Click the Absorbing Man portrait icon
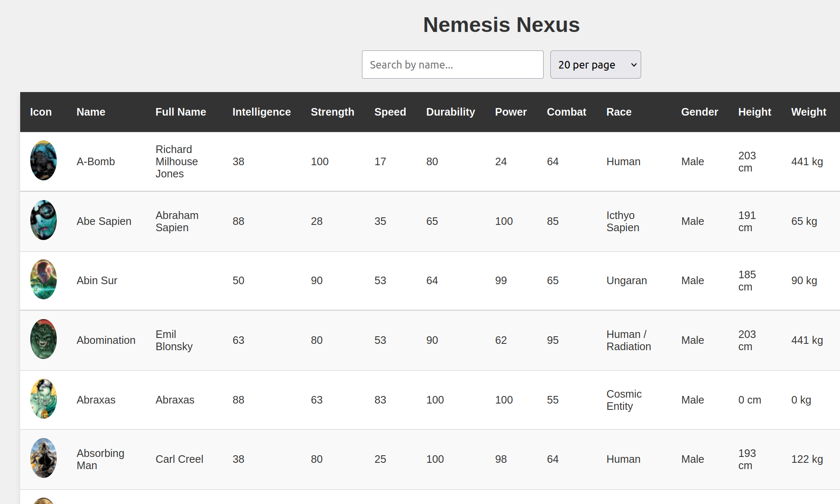Screen dimensions: 840x504 pyautogui.click(x=43, y=458)
